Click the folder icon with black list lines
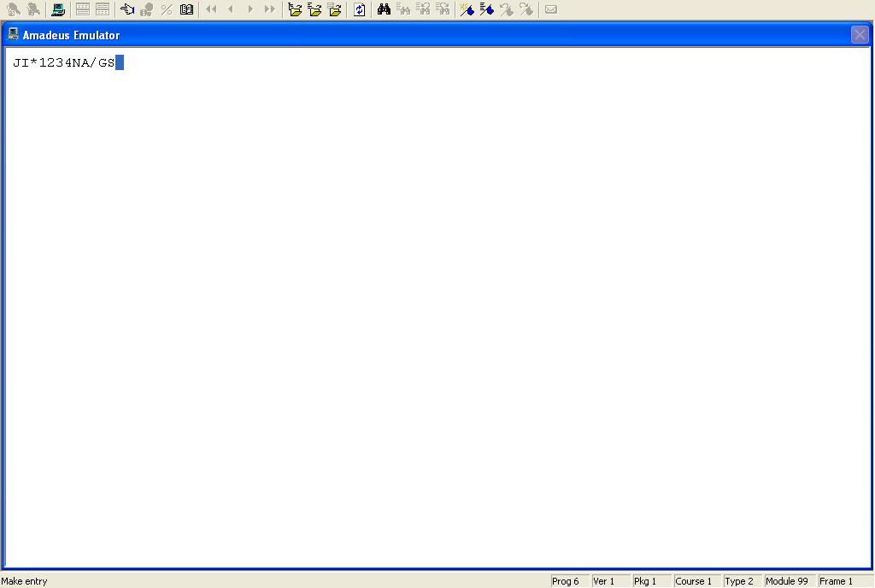 coord(314,9)
